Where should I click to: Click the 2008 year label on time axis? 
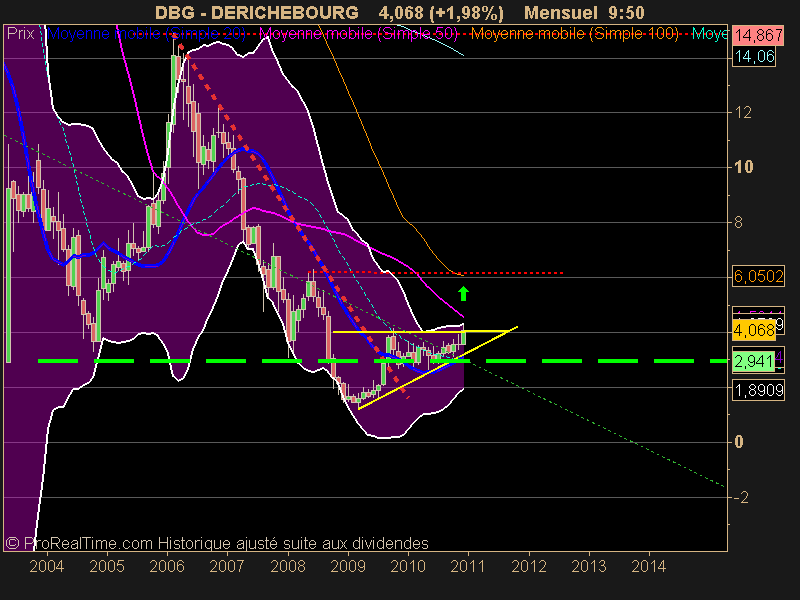click(288, 566)
